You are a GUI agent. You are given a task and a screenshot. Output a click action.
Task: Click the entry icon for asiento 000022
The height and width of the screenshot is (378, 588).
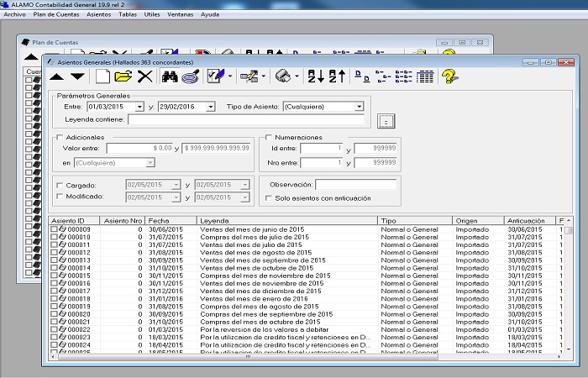point(62,329)
